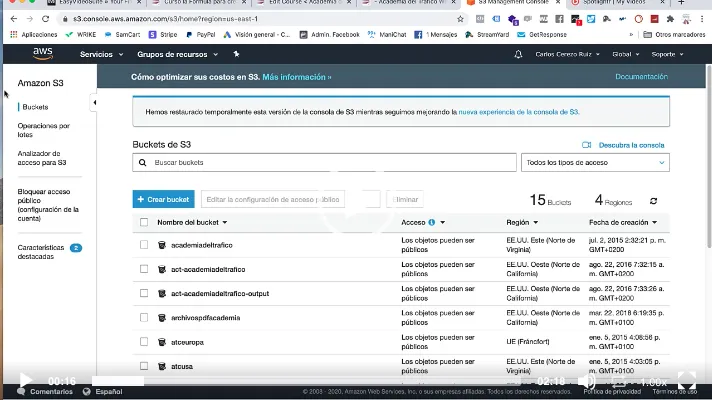Open the Descubra la consola link
The width and height of the screenshot is (712, 400).
coord(631,145)
